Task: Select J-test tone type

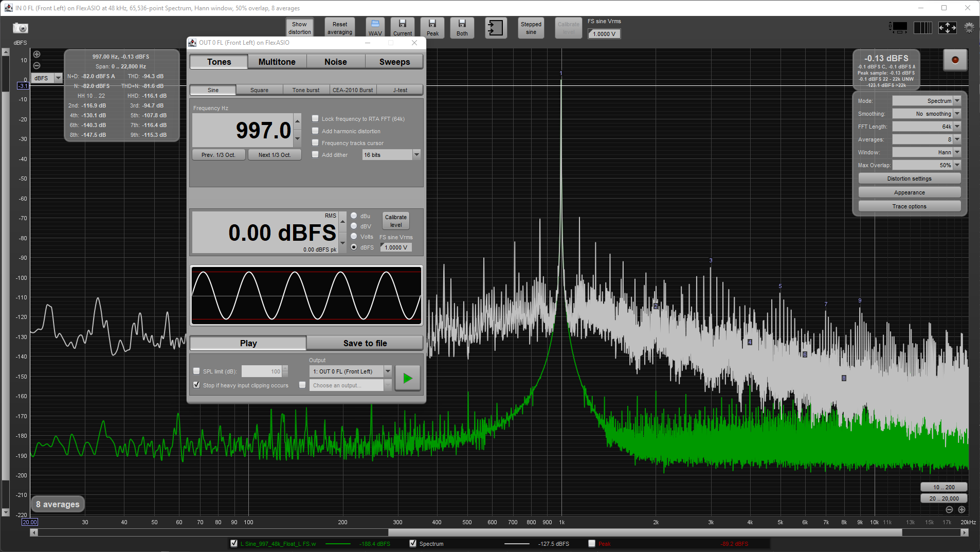Action: pos(400,90)
